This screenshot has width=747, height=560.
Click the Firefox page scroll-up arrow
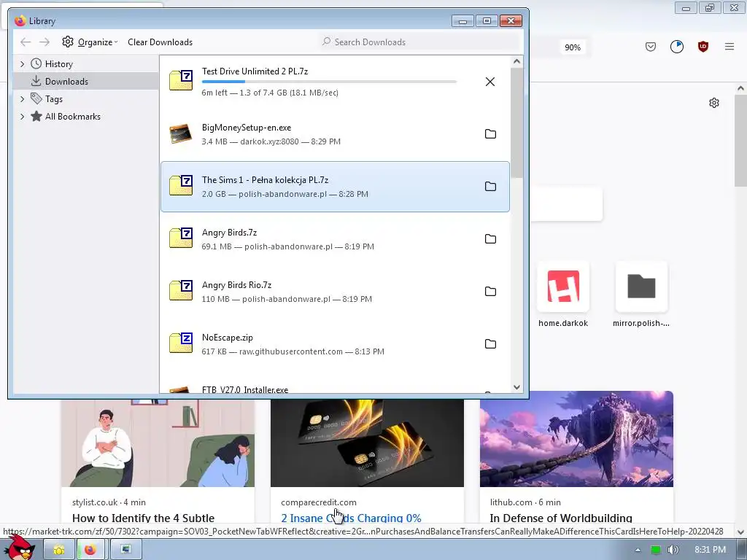(x=740, y=88)
